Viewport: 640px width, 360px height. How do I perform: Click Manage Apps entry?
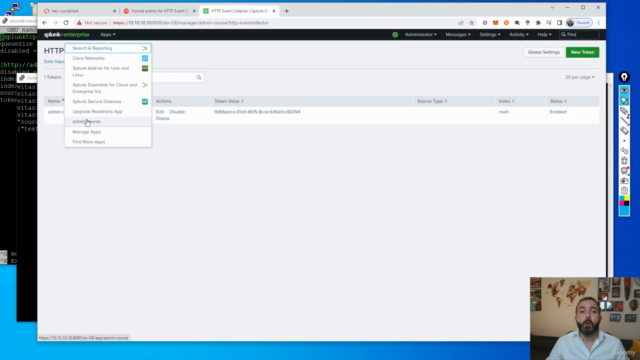108,132
